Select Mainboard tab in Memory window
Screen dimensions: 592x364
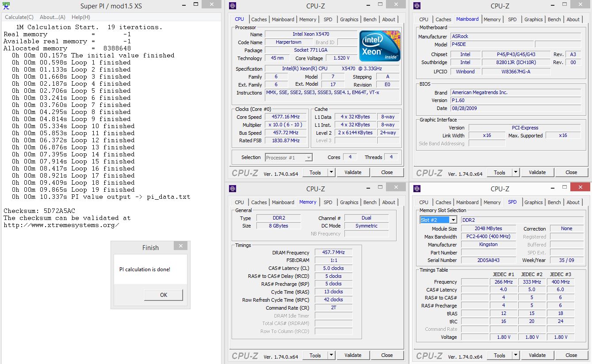coord(283,202)
